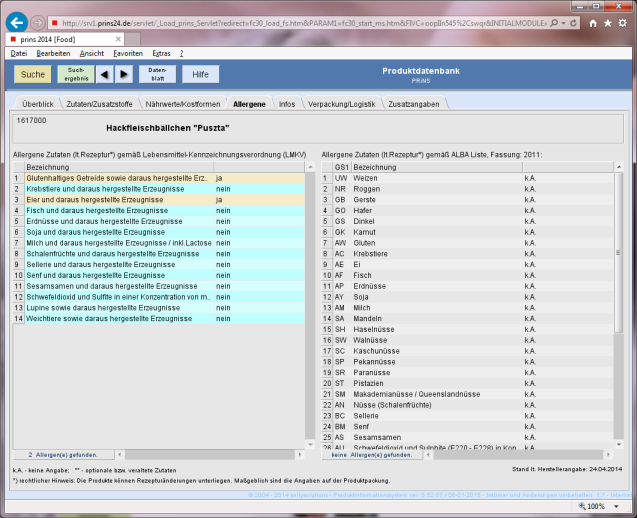The width and height of the screenshot is (637, 518).
Task: Open the Extras menu
Action: pos(161,51)
